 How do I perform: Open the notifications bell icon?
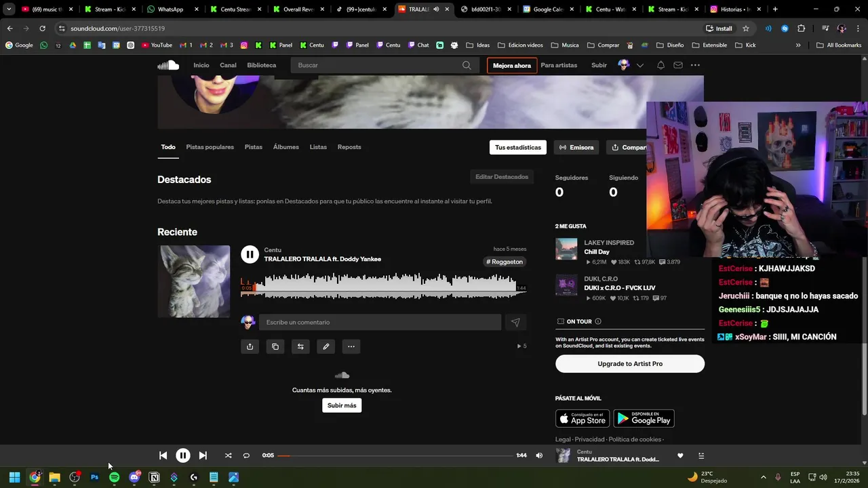pyautogui.click(x=660, y=65)
